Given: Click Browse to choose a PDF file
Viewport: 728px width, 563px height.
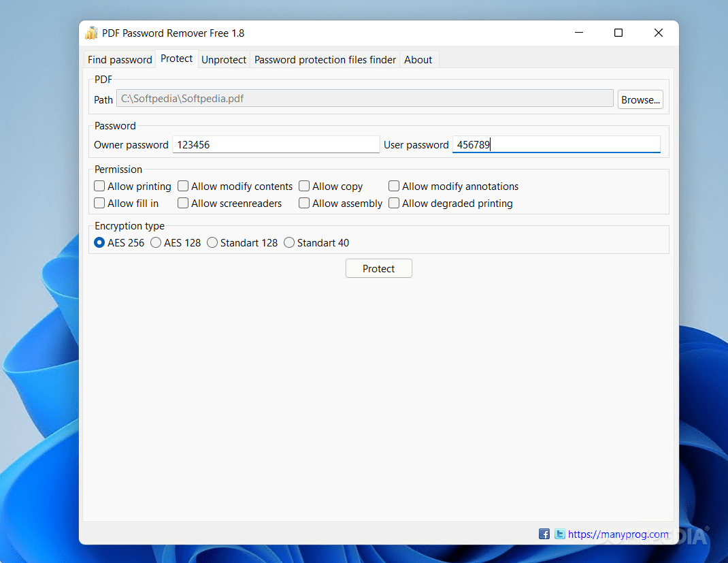Looking at the screenshot, I should coord(640,99).
